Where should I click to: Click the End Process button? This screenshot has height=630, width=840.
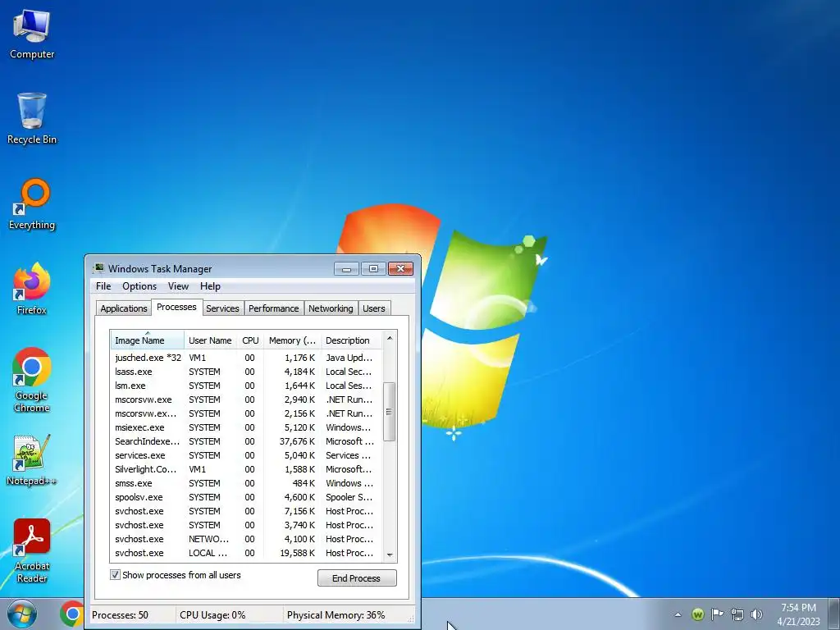coord(357,578)
